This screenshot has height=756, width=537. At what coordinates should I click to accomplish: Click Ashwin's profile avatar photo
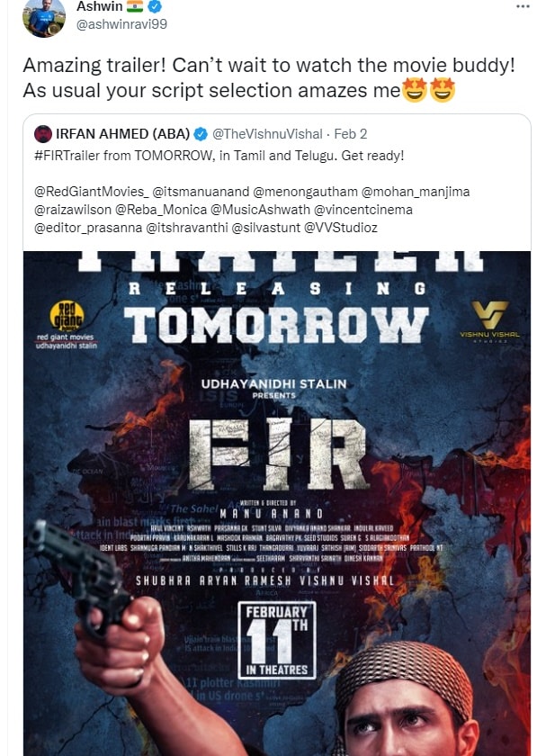[x=44, y=17]
